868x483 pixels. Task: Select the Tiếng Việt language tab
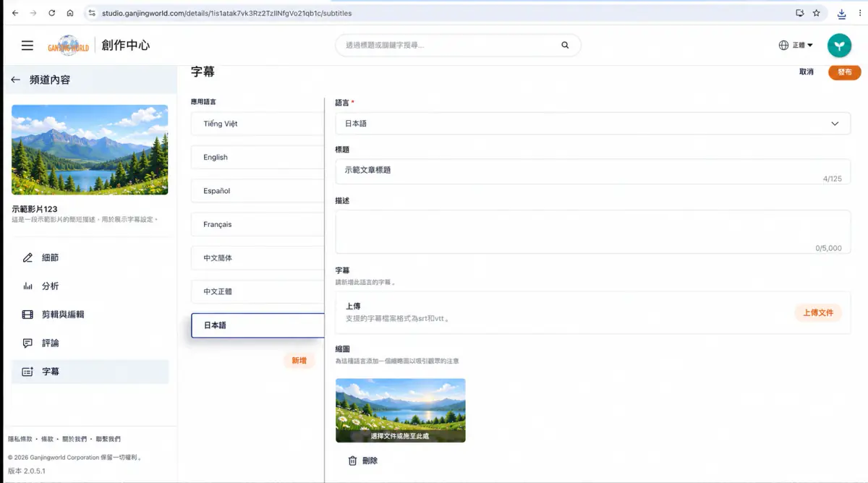(258, 124)
